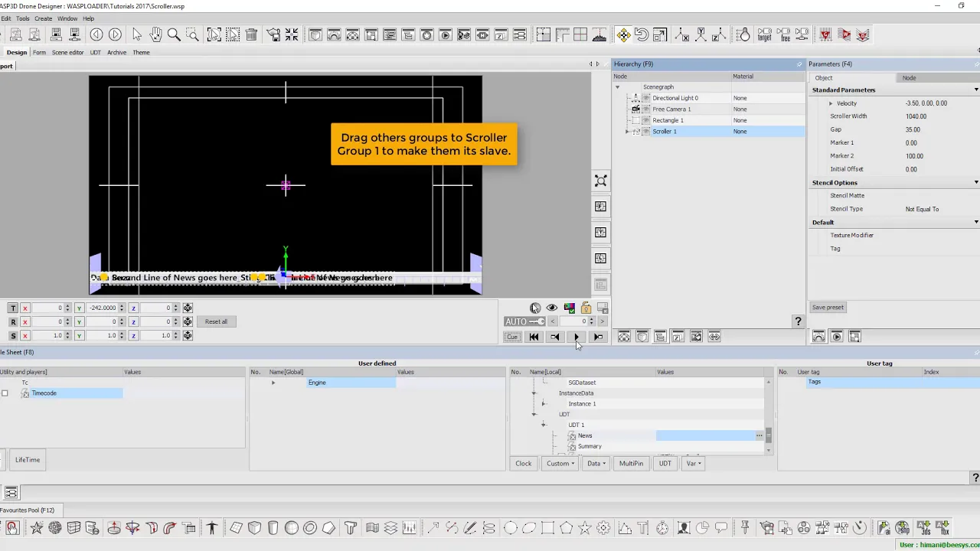Select the arrow pointer tool in toolbar
Screen dimensions: 980x551
(x=137, y=34)
